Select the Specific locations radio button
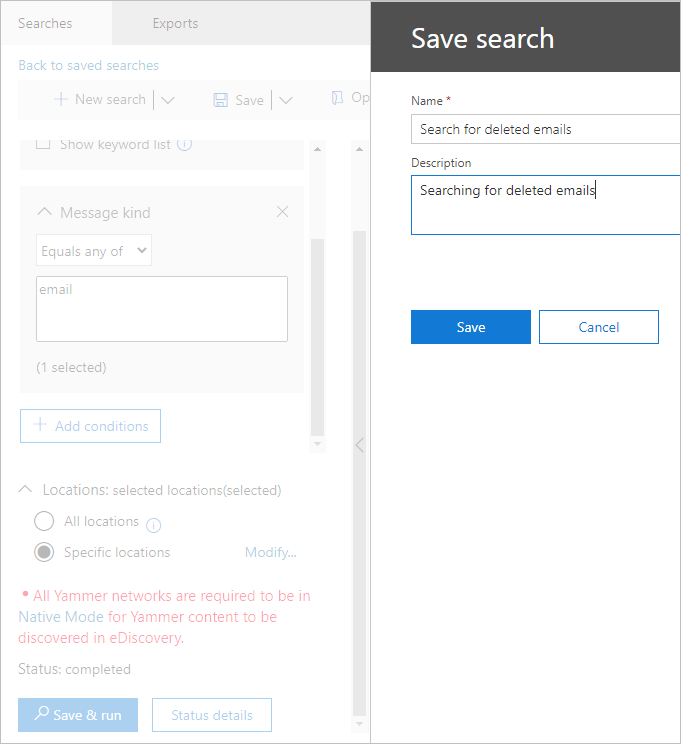This screenshot has width=681, height=744. click(44, 552)
